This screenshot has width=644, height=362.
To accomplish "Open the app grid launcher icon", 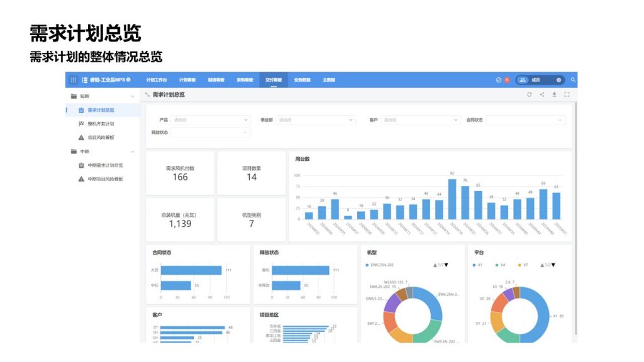I will point(73,80).
